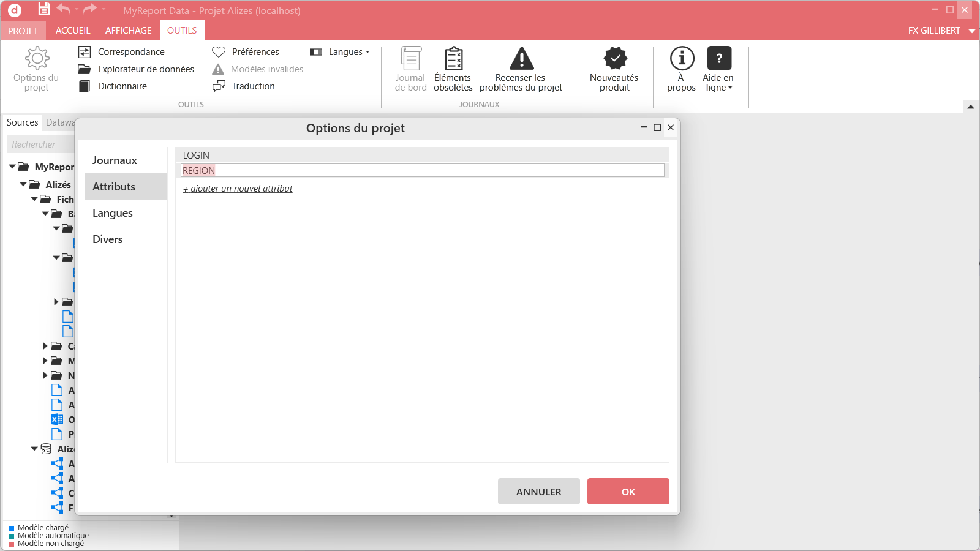Click the REGION attribute input field
Viewport: 980px width, 551px height.
click(x=423, y=170)
